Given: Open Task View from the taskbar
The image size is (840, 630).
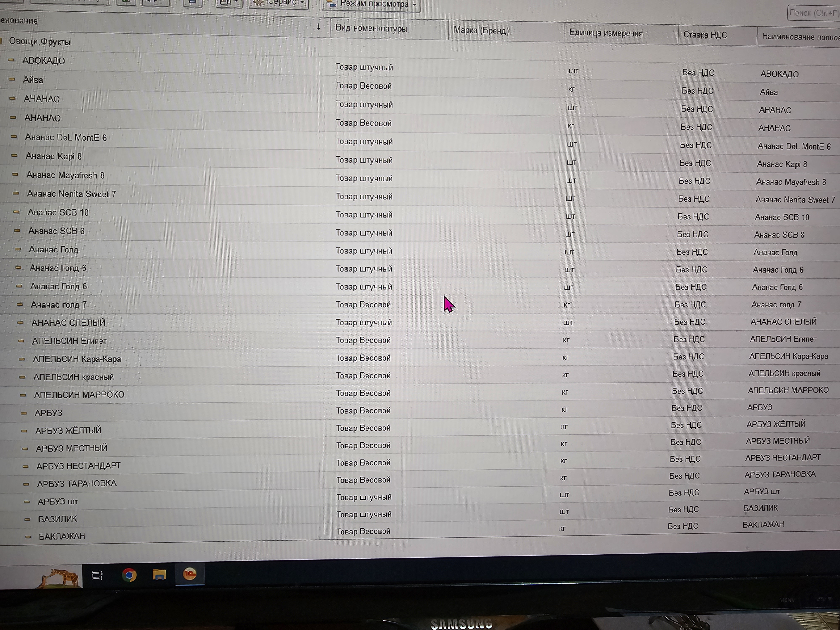Looking at the screenshot, I should 98,575.
